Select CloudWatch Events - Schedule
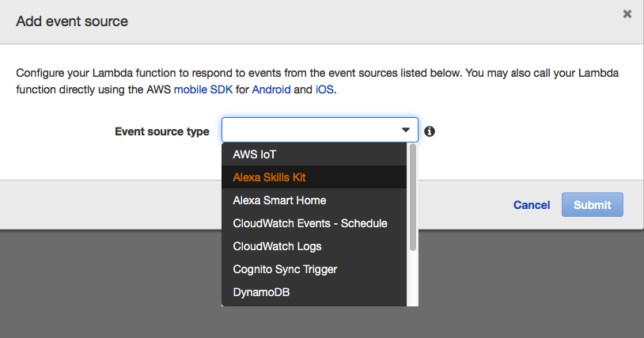The width and height of the screenshot is (644, 338). point(310,223)
